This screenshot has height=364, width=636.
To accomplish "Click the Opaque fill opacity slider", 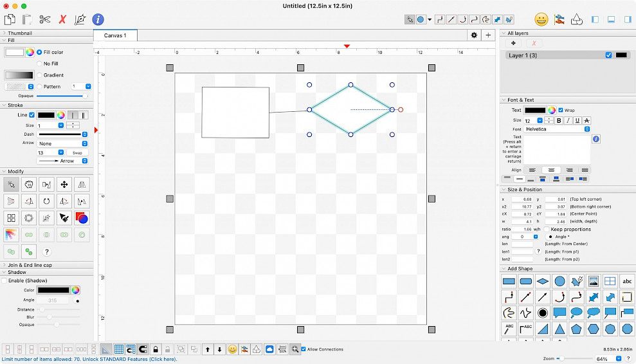I will [x=62, y=96].
